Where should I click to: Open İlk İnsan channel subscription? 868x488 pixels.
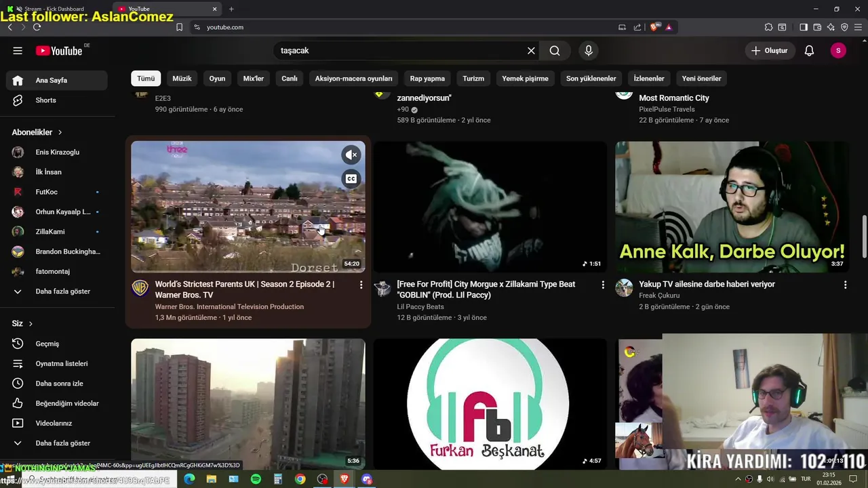[x=57, y=172]
